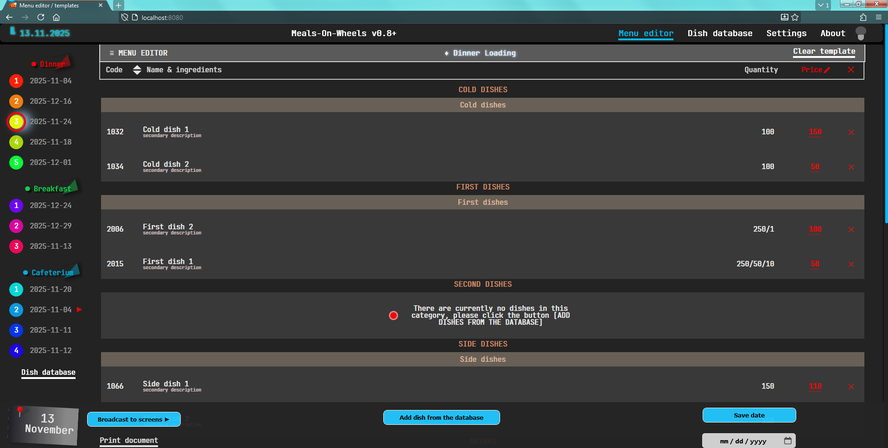Sort by code using the up-down arrows
Image resolution: width=888 pixels, height=448 pixels.
click(137, 70)
